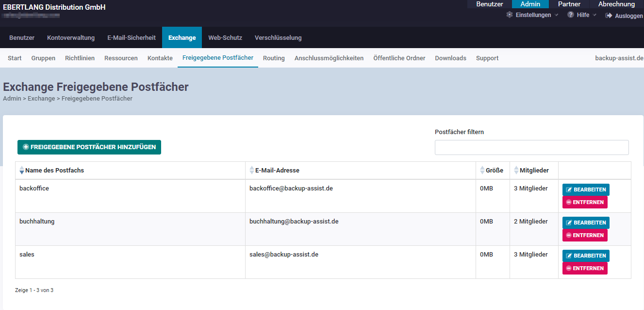Screen dimensions: 644x310
Task: Click the Ausloggen logout arrow icon
Action: tap(609, 16)
